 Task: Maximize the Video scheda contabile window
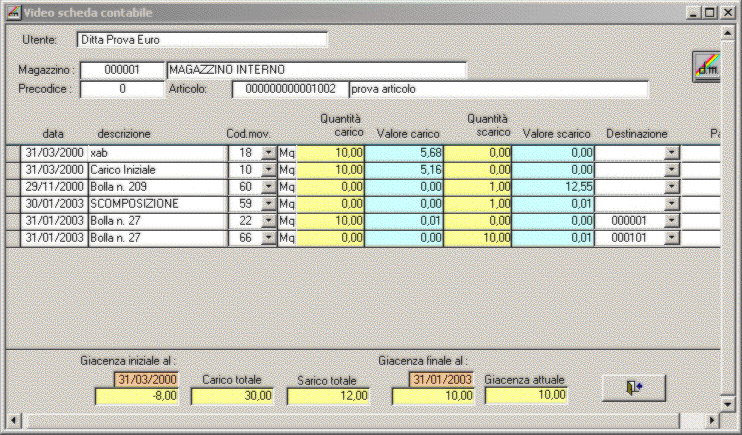710,13
